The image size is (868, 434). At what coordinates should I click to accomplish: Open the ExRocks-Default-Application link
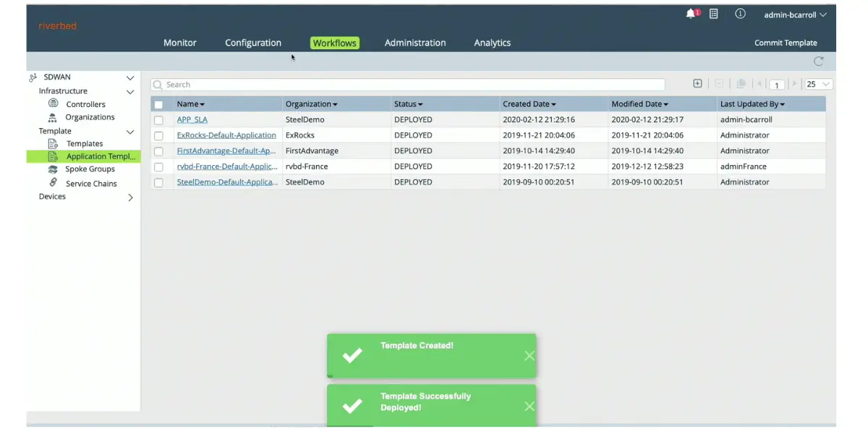pos(226,135)
